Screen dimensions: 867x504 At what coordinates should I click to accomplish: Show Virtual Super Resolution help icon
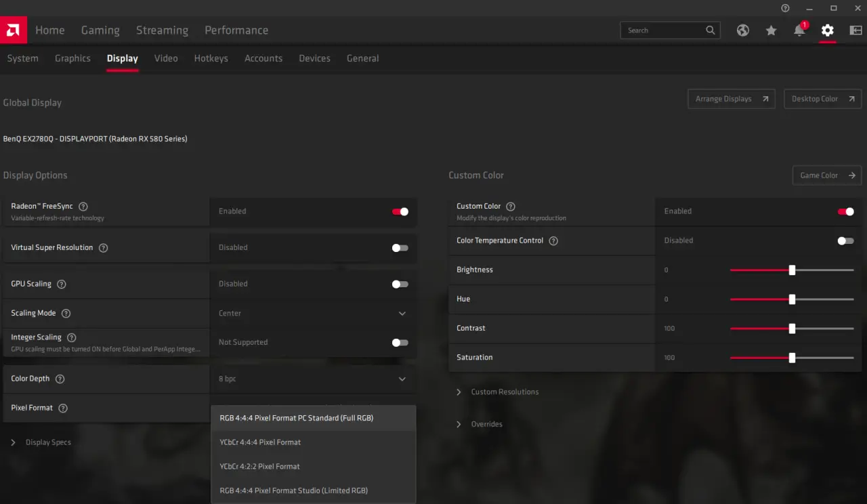coord(103,248)
